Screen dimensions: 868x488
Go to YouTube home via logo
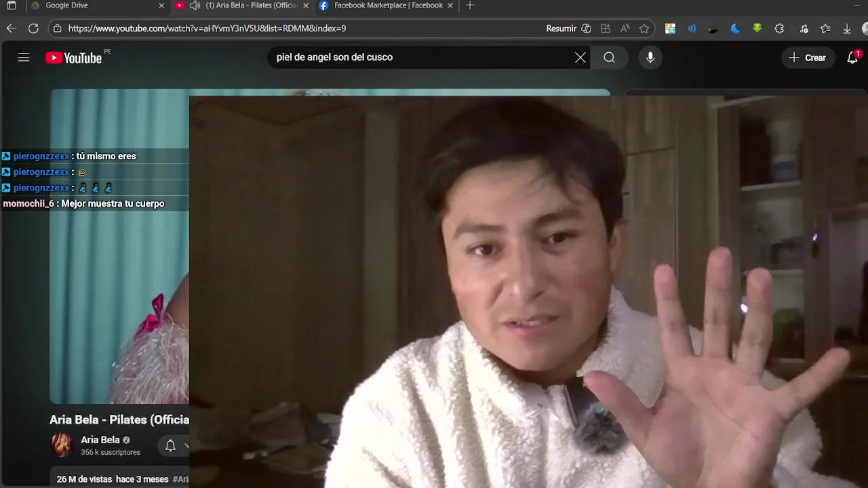(x=74, y=58)
